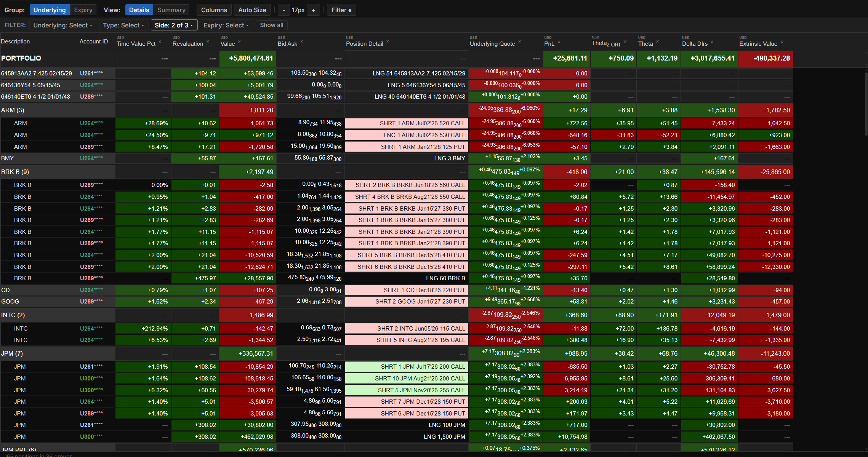Select the 646136Y54 5 06/15/45 bond row
The width and height of the screenshot is (868, 457).
click(396, 85)
